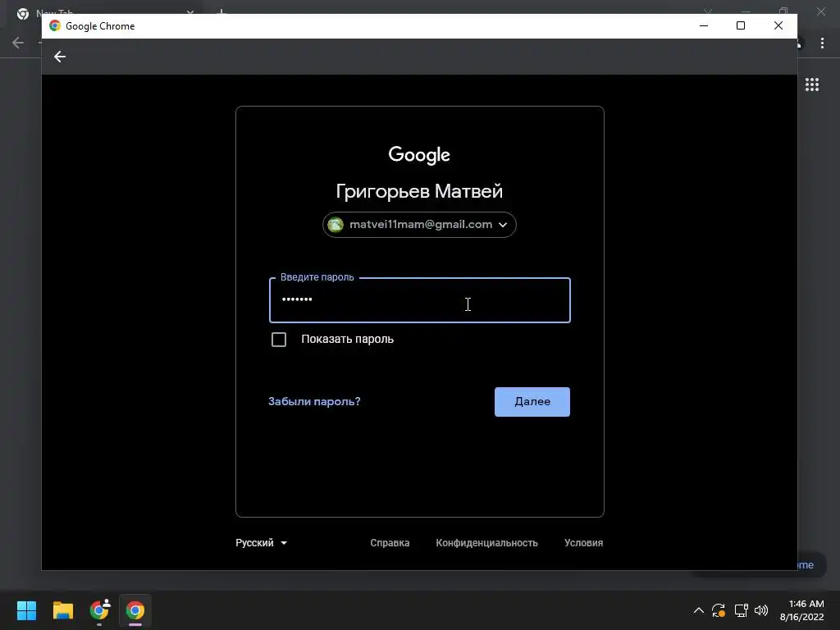Viewport: 840px width, 630px height.
Task: Focus the Введите пароль input field
Action: pos(419,300)
